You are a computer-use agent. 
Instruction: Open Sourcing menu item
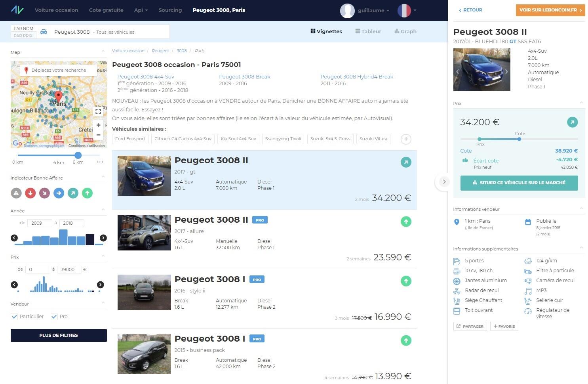tap(170, 10)
